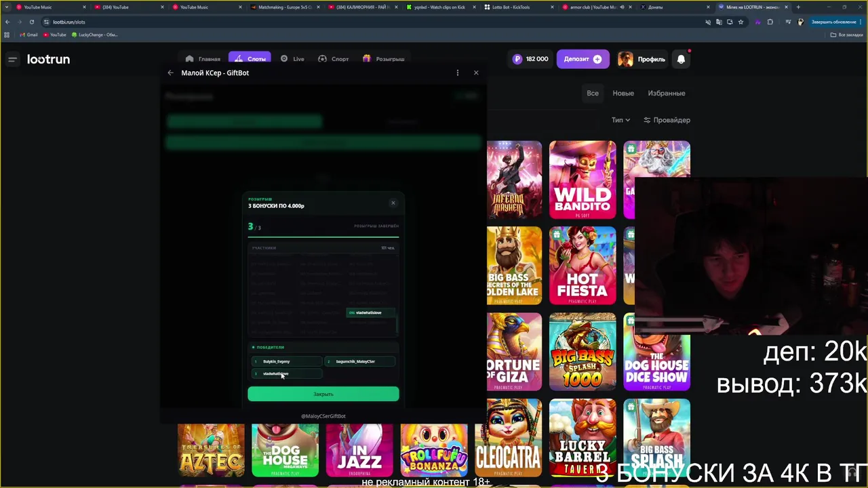Open the apps grid in bookmarks bar
The width and height of the screenshot is (868, 488).
(x=7, y=35)
